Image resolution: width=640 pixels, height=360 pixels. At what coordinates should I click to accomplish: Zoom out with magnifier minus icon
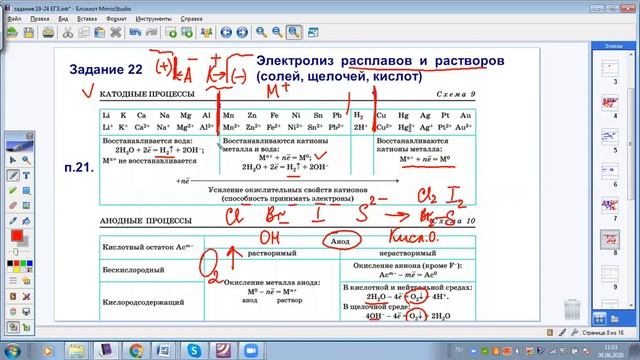[278, 32]
